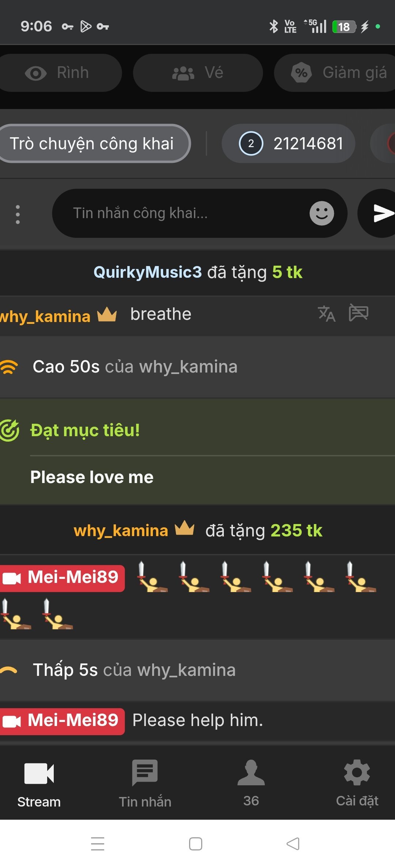This screenshot has height=868, width=395.
Task: Tap QuirkyMusic3 username in tip notice
Action: 147,272
